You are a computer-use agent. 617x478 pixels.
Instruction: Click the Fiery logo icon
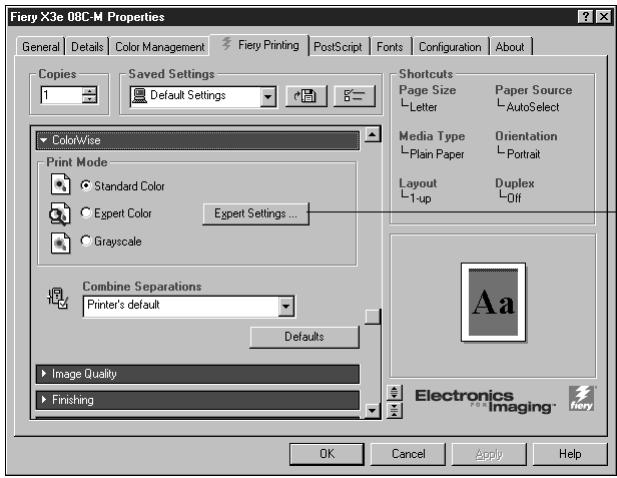tap(582, 399)
